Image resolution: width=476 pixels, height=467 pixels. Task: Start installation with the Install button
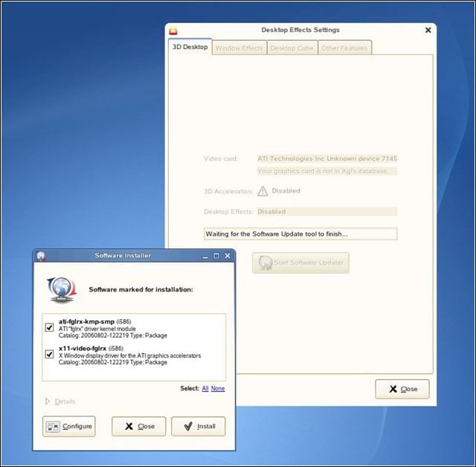click(x=199, y=426)
